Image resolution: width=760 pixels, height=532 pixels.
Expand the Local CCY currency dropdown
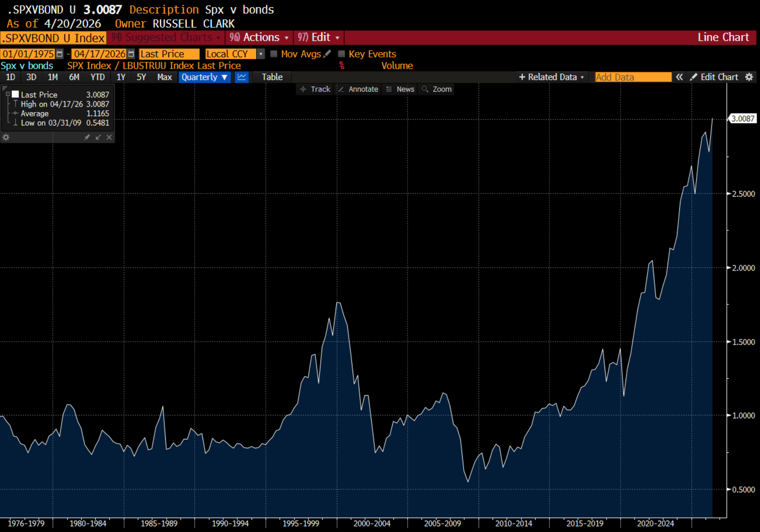[261, 54]
